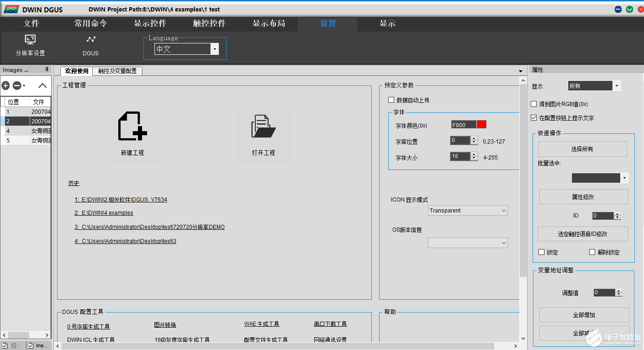This screenshot has width=644, height=350.
Task: Open the 显示 dropdown showing 所有
Action: coord(594,86)
